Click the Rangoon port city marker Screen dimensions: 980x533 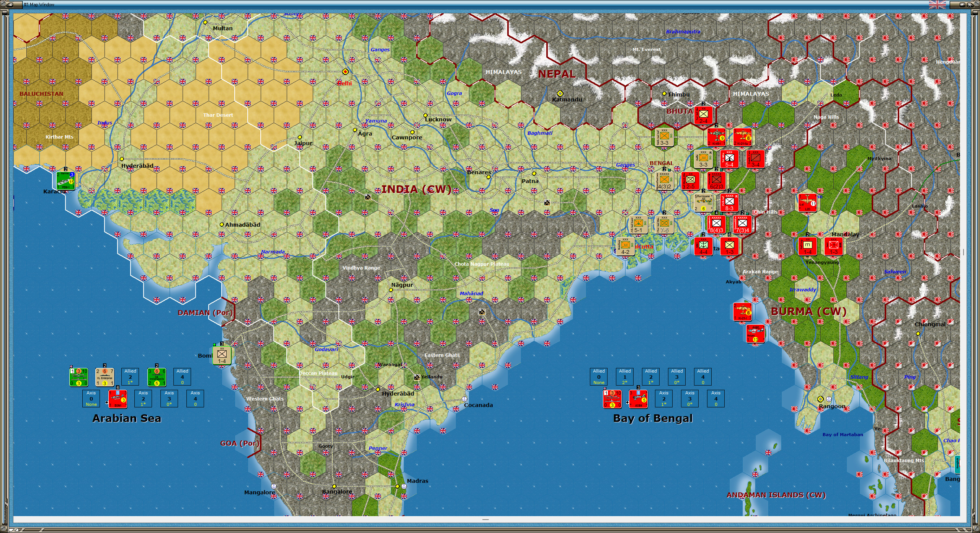tap(820, 399)
